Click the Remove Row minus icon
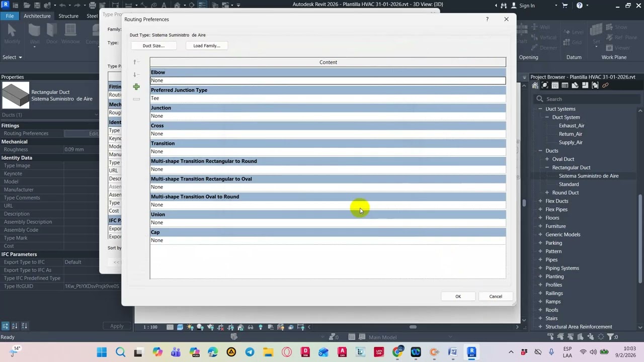The width and height of the screenshot is (644, 362). [x=136, y=99]
